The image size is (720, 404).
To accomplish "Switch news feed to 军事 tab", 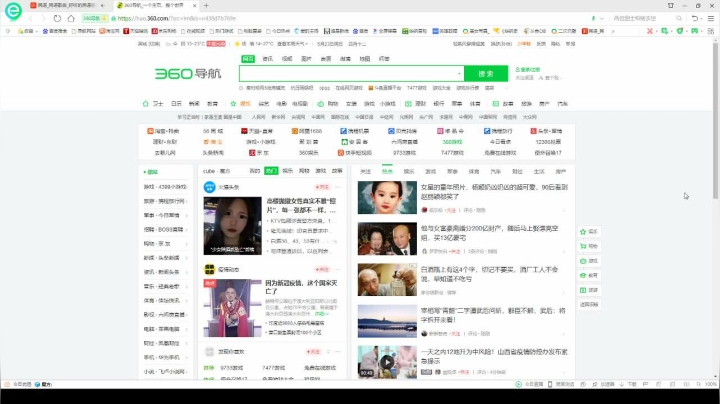I will click(452, 171).
